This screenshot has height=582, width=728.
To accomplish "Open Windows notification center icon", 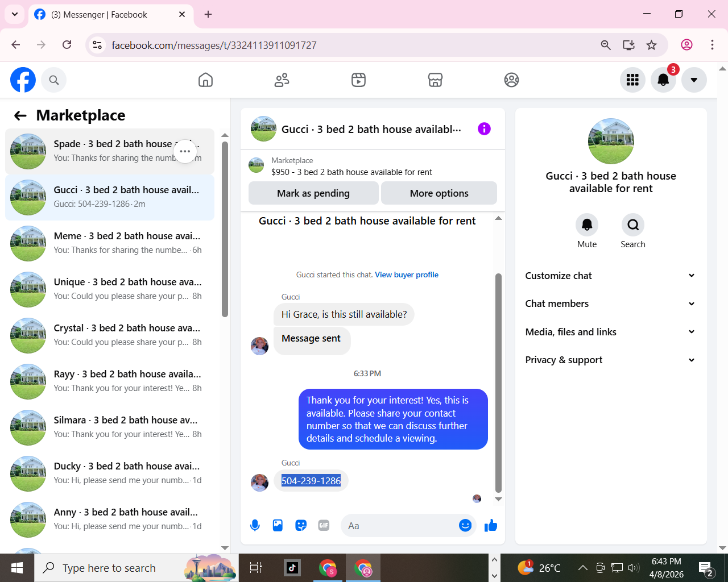I will pyautogui.click(x=706, y=568).
